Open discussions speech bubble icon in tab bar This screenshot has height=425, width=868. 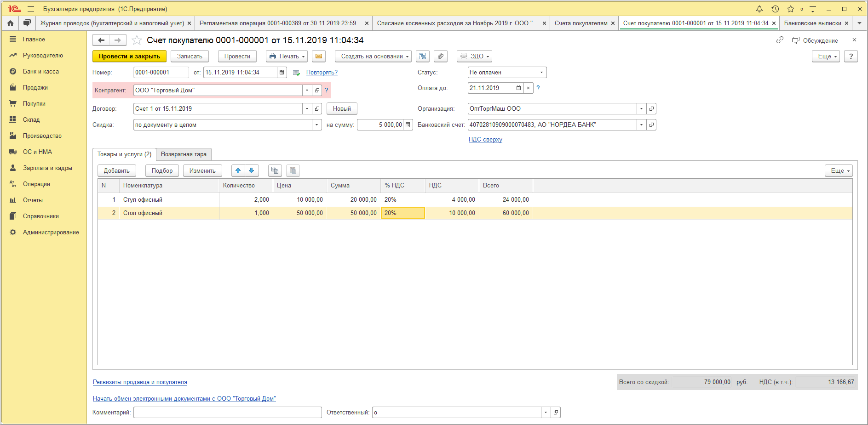tap(27, 23)
